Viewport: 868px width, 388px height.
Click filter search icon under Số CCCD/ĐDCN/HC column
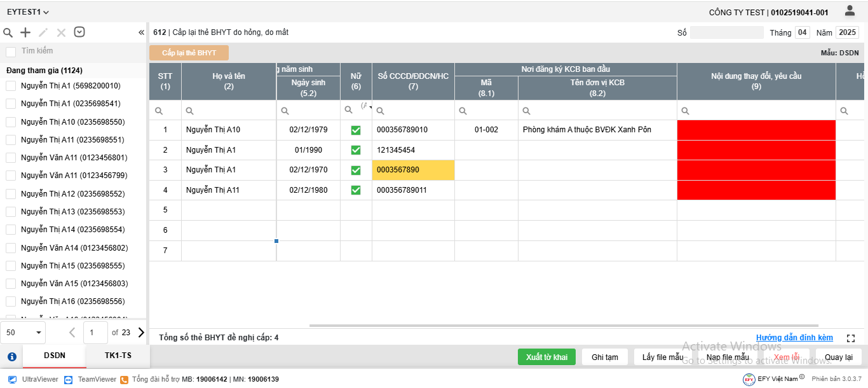click(380, 111)
